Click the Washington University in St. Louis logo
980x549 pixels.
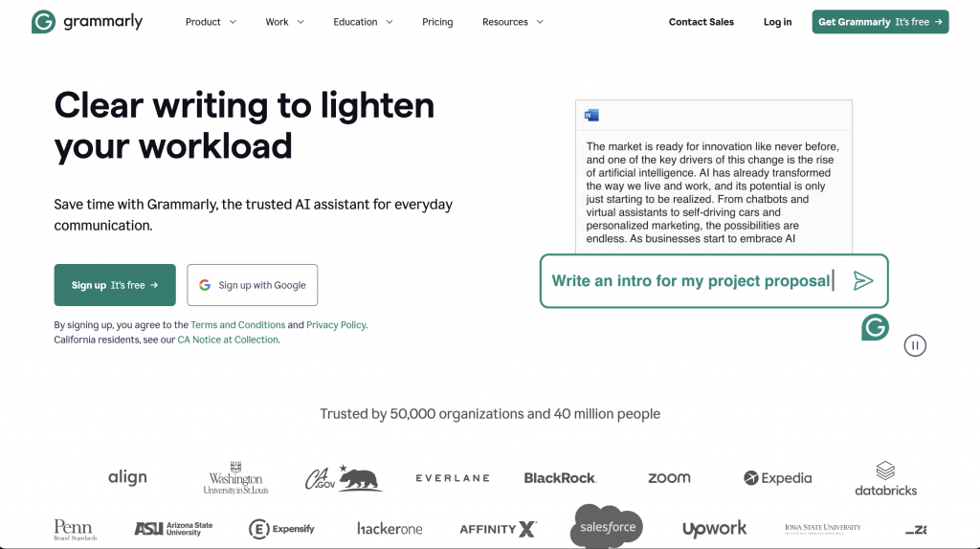[235, 478]
